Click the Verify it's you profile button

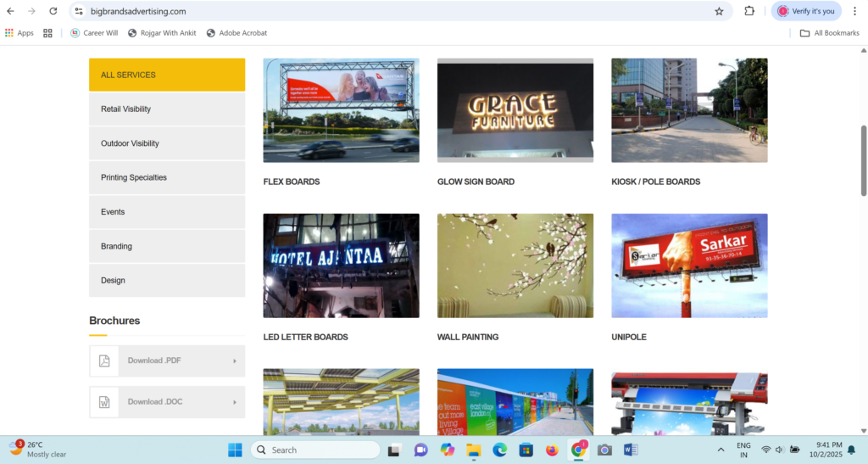[x=806, y=11]
